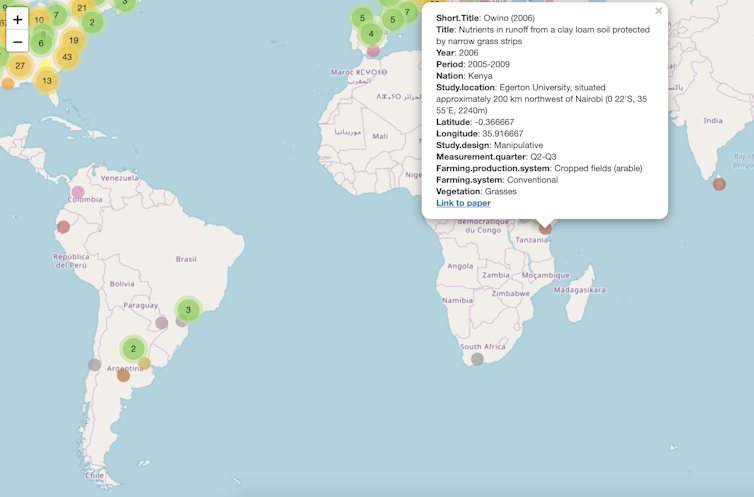Viewport: 754px width, 497px height.
Task: Expand the green cluster 3 in Brazil
Action: [188, 310]
